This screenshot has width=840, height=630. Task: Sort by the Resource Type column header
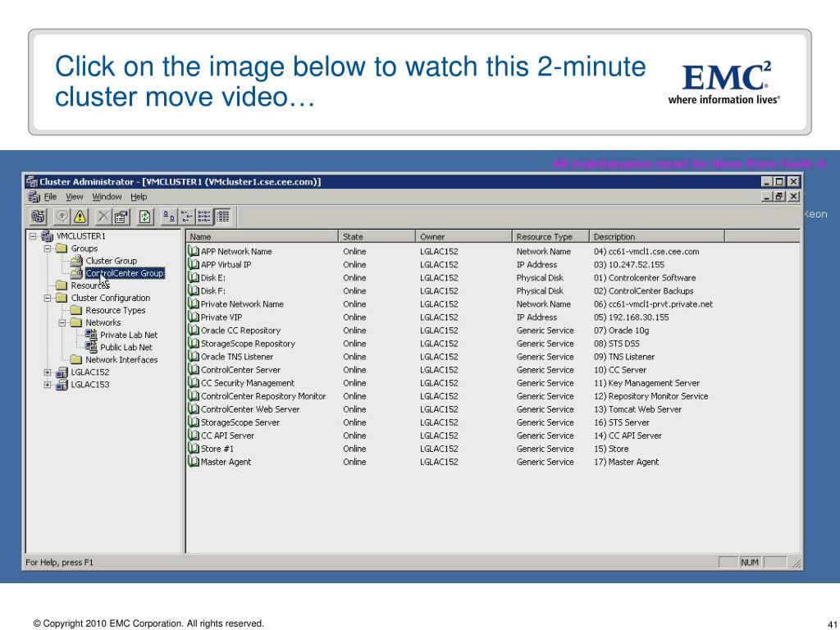[x=550, y=236]
